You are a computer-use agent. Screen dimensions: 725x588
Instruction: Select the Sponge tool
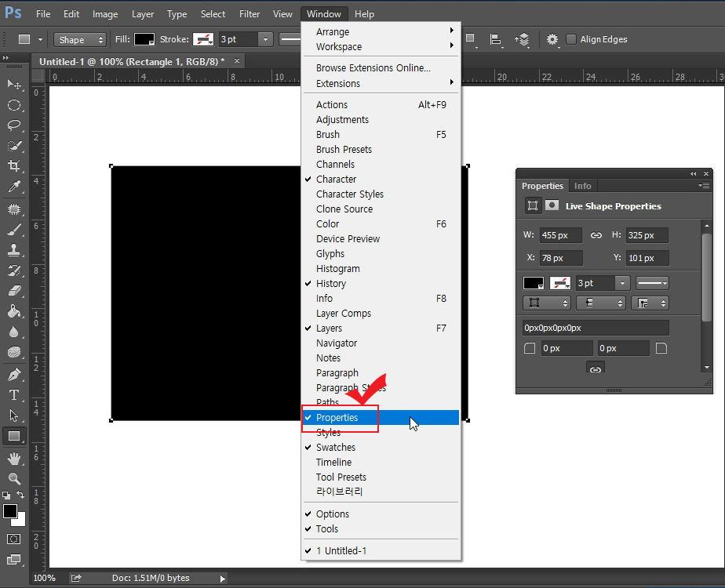(x=14, y=352)
